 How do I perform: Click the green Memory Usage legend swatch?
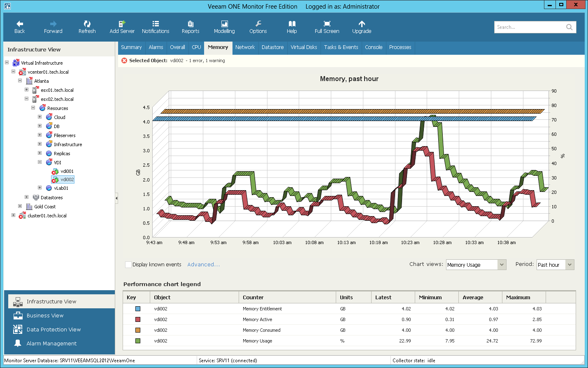click(138, 341)
